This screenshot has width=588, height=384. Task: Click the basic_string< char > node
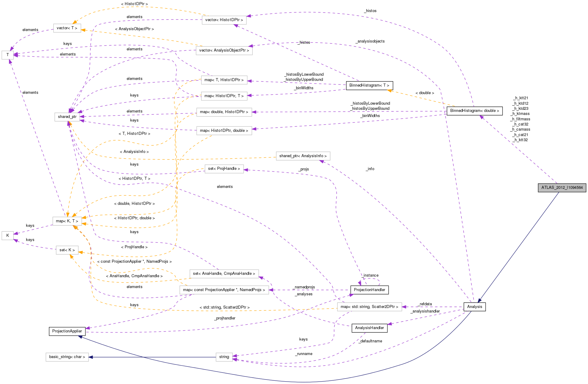[x=67, y=357]
